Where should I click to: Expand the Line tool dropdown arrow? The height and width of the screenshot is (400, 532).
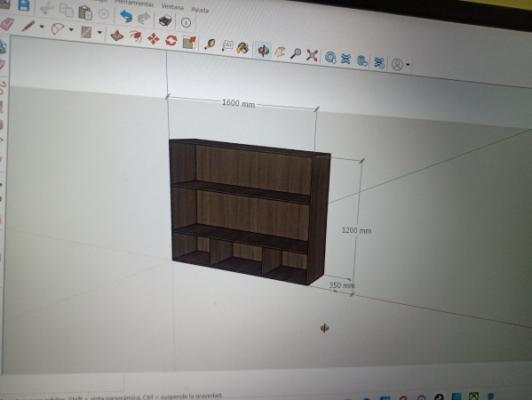[42, 27]
